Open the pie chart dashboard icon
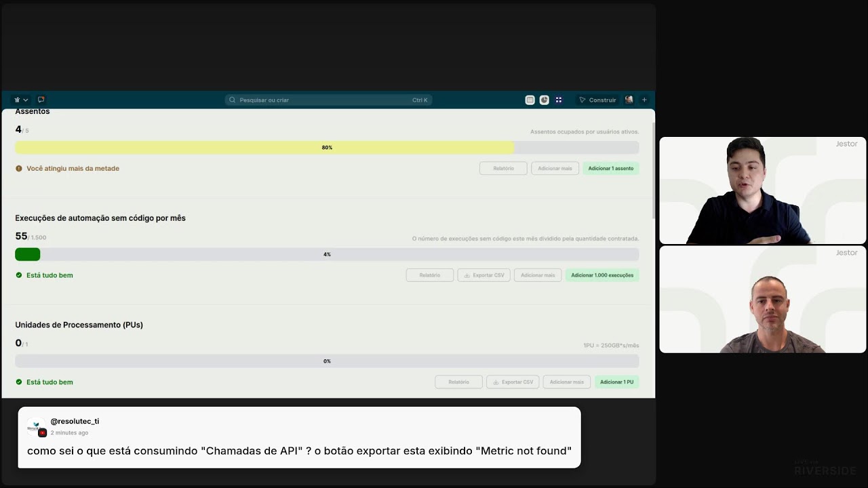Image resolution: width=868 pixels, height=488 pixels. 544,100
